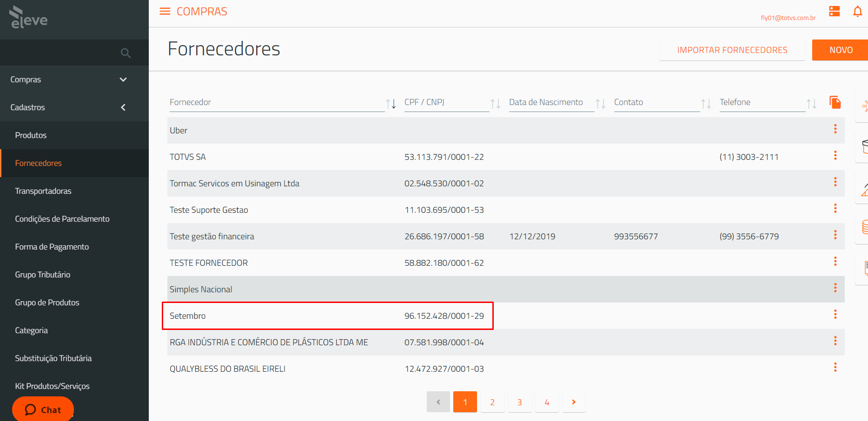Select current page 1 button

465,402
